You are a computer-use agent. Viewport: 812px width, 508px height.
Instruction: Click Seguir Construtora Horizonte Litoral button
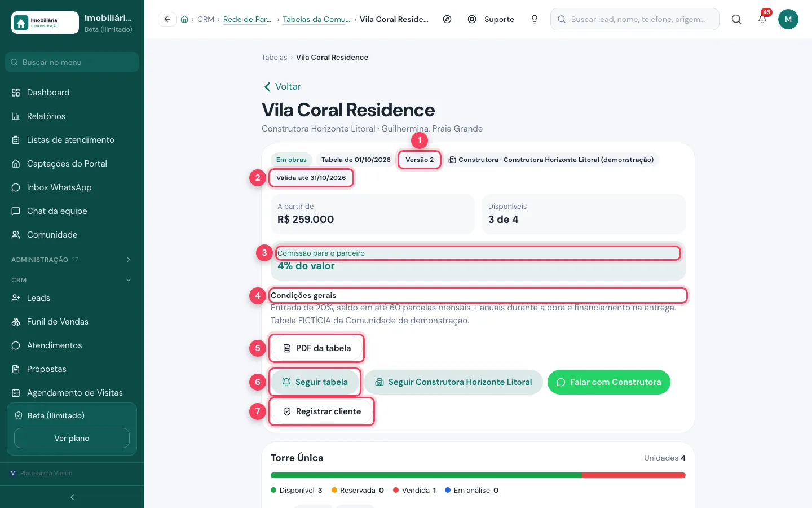[453, 382]
